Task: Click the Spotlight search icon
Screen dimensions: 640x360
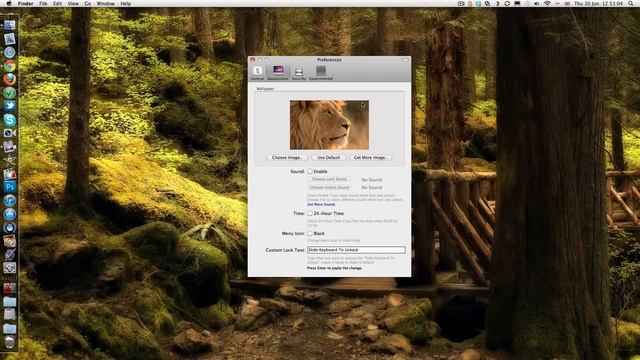Action: (x=631, y=3)
